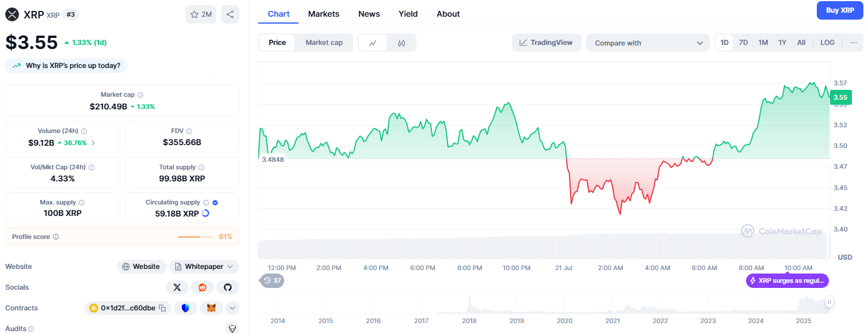Image resolution: width=868 pixels, height=334 pixels.
Task: Switch to the Chart tab
Action: 278,14
